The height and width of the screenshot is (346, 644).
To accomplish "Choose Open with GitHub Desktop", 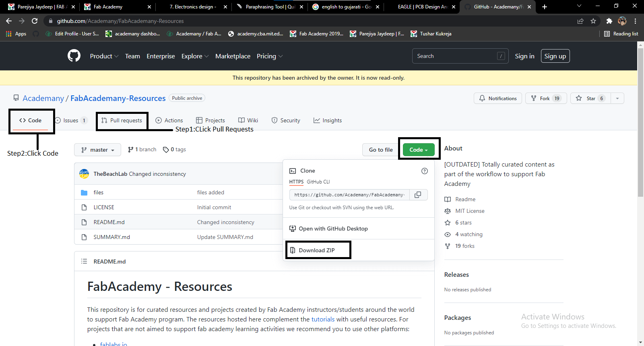I will click(x=329, y=229).
